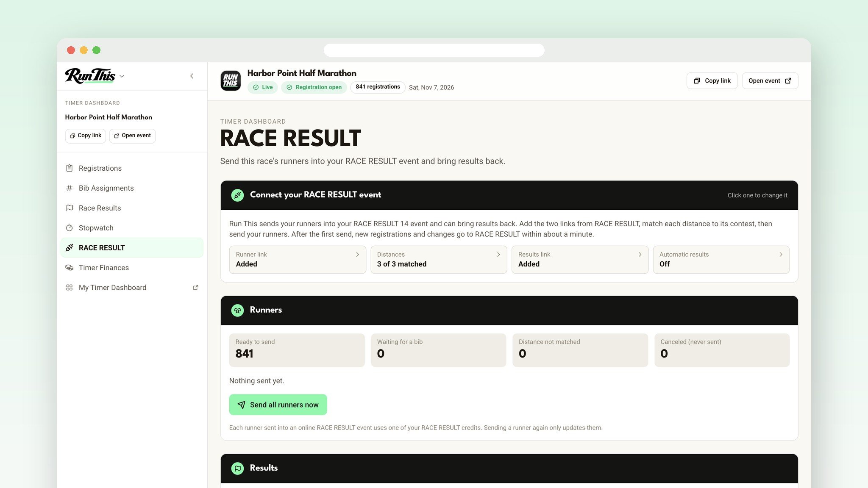The image size is (868, 488).
Task: Click the Distance not matched tile
Action: (580, 350)
